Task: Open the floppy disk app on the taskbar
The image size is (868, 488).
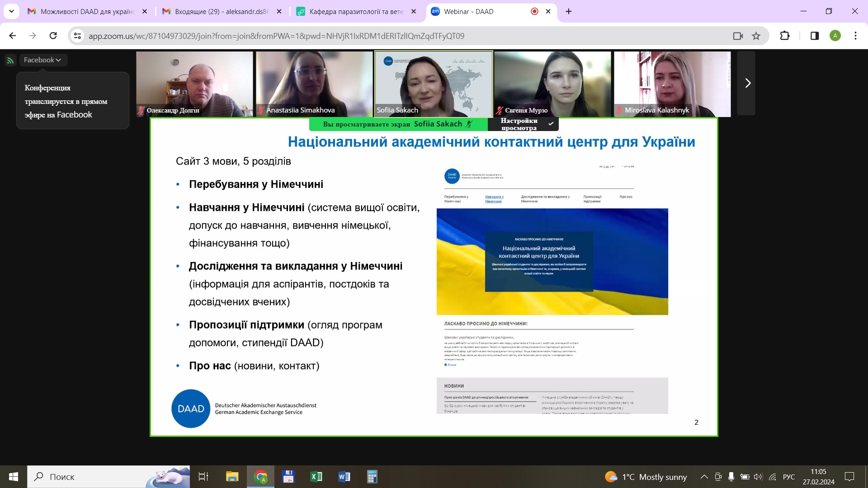Action: (x=288, y=477)
